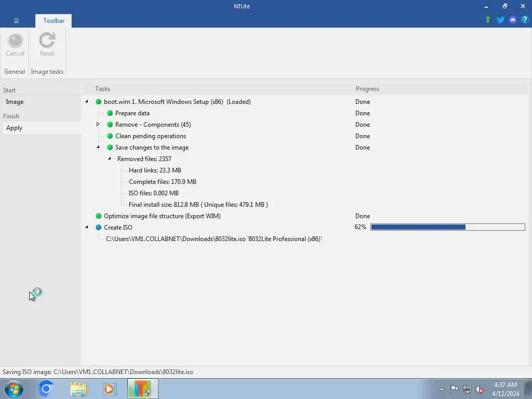The width and height of the screenshot is (532, 399).
Task: Click the green status dot beside boot.wim
Action: pyautogui.click(x=98, y=102)
